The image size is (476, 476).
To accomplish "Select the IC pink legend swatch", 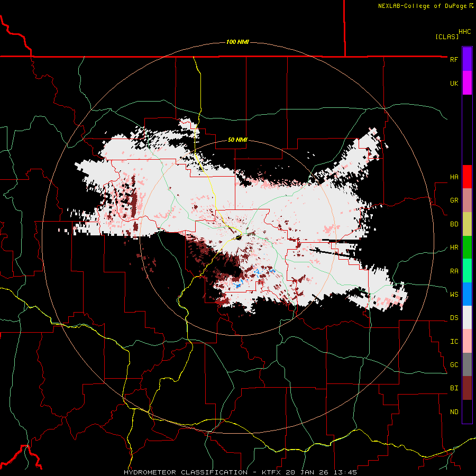I will point(467,341).
